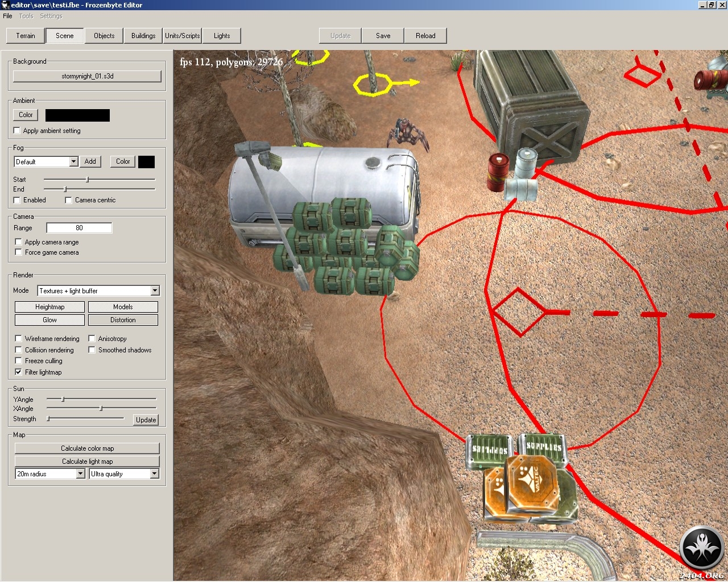728x582 pixels.
Task: Click the orange octagonal crate in the scene
Action: [x=531, y=482]
